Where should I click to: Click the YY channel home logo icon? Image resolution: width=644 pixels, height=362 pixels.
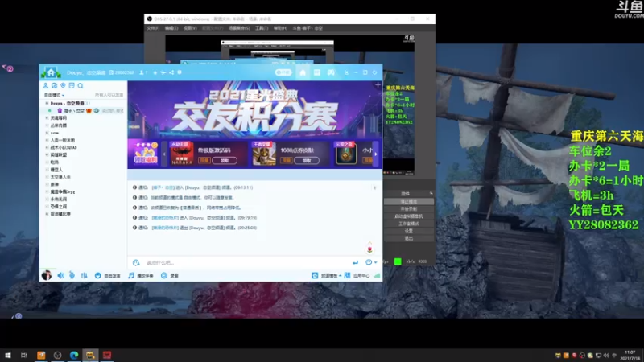pyautogui.click(x=51, y=72)
